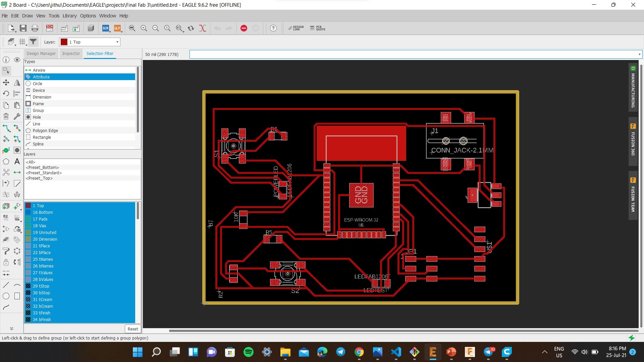Screen dimensions: 644x362
Task: Click the Zoom to fit icon
Action: pos(132,28)
